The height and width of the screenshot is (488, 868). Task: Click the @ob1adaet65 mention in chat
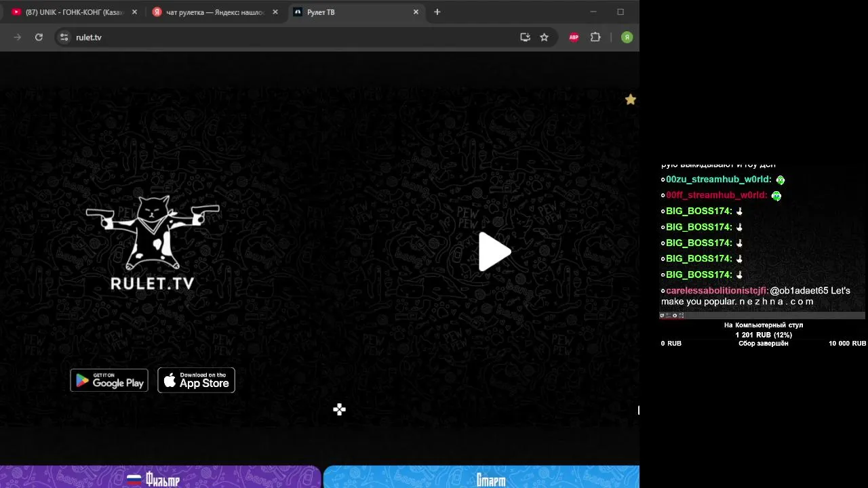coord(800,291)
